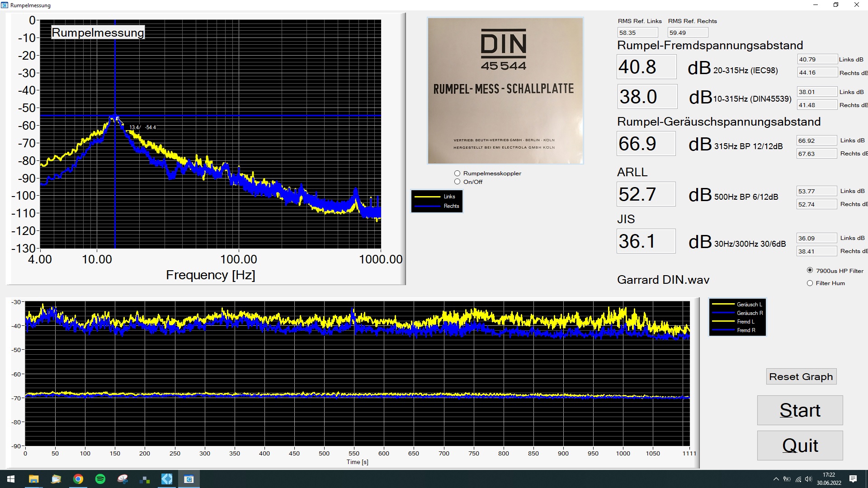
Task: Click the Reset Graph button
Action: tap(801, 376)
